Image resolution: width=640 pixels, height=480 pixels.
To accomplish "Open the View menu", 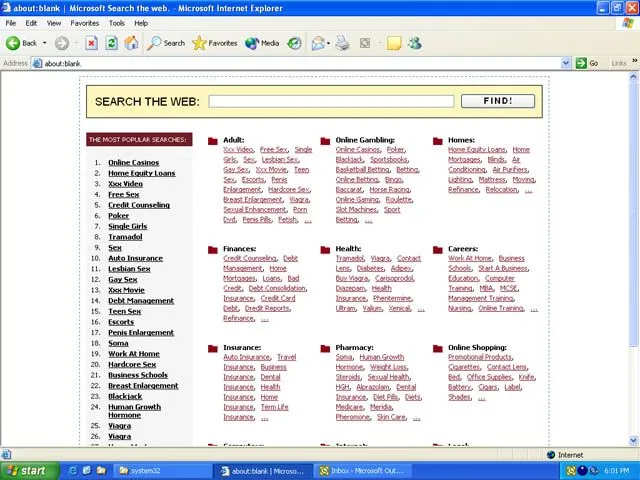I will point(53,23).
